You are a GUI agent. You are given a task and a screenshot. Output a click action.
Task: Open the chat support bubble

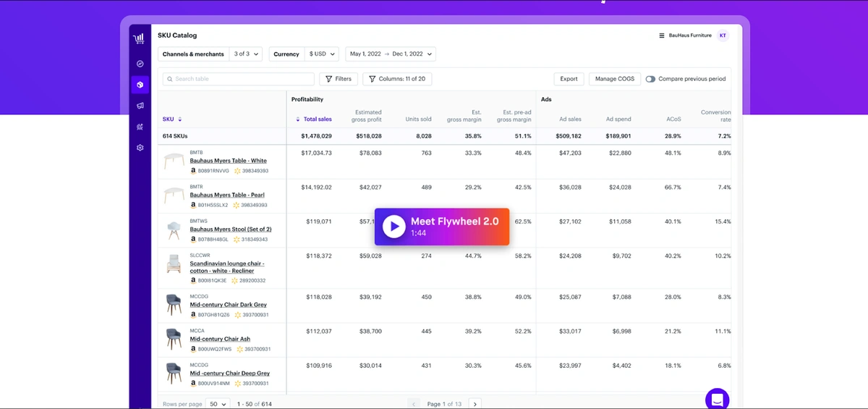coord(718,399)
